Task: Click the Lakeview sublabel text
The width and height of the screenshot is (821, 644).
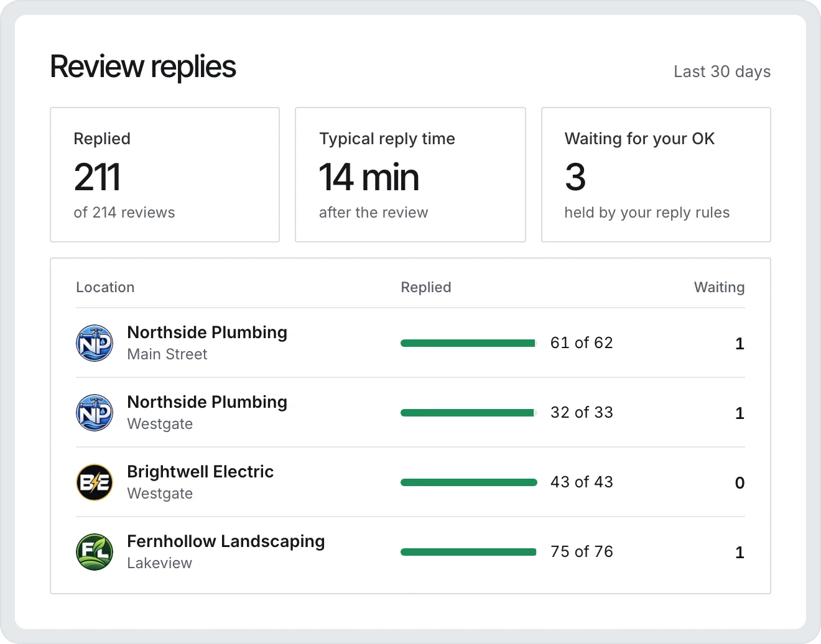Action: click(x=160, y=563)
